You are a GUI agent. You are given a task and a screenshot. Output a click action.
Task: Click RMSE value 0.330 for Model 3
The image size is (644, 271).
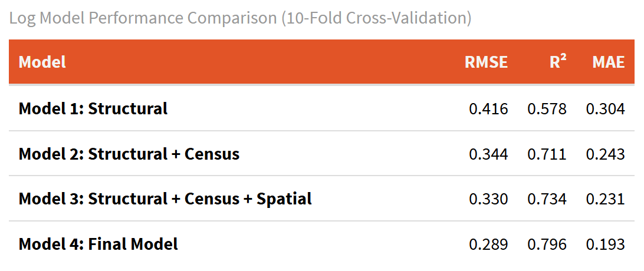click(x=488, y=199)
